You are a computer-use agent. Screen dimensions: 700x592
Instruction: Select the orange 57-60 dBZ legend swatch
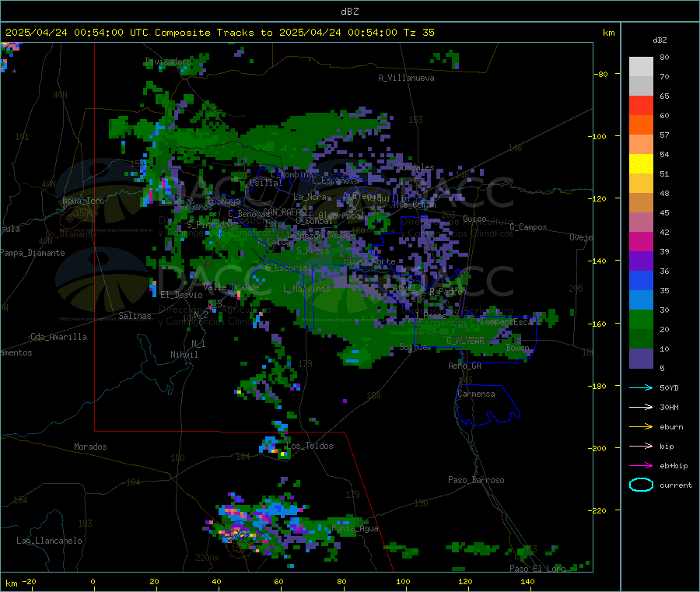pos(641,125)
